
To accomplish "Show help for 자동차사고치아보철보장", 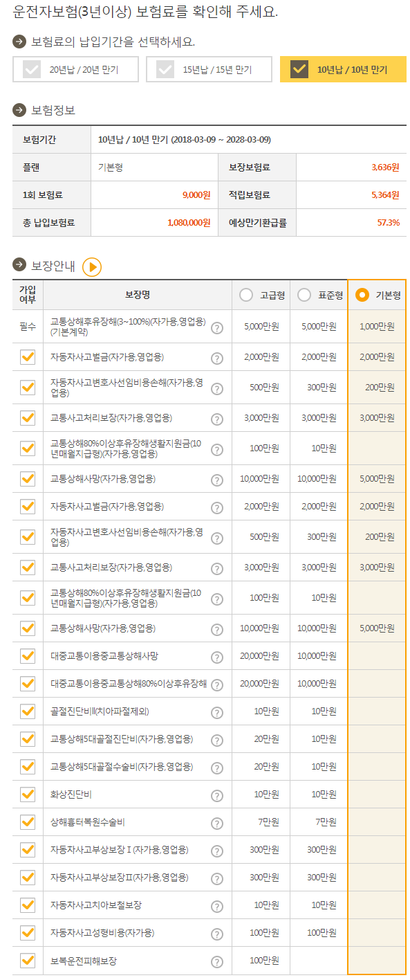I will coord(217,906).
